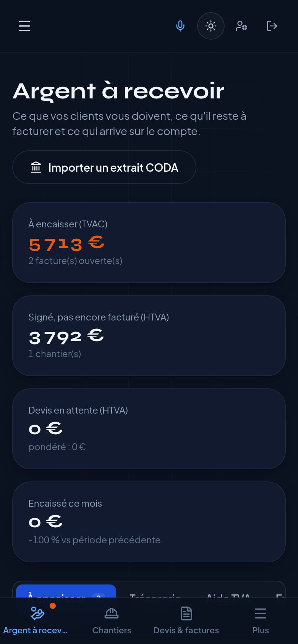The height and width of the screenshot is (644, 298).
Task: Select the Devis en attente (HTVA) card
Action: [149, 429]
